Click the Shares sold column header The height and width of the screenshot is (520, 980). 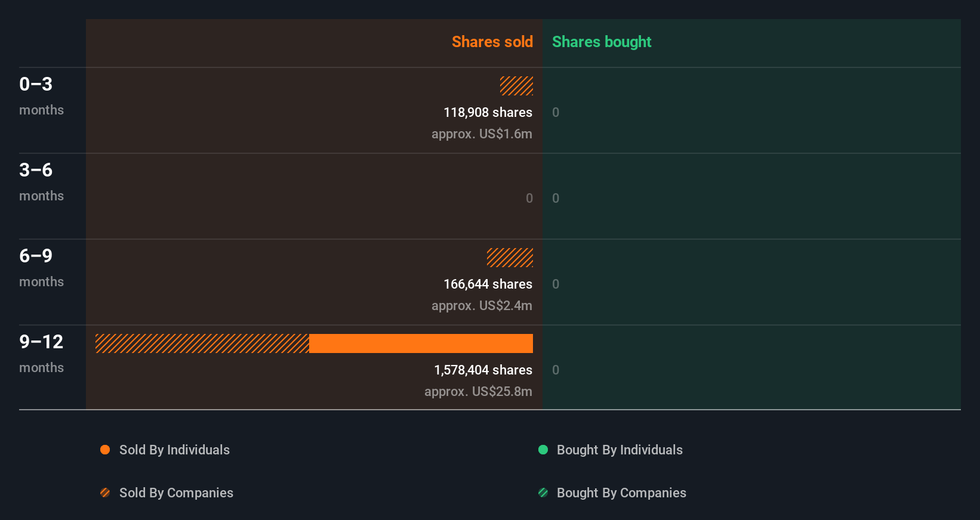(492, 42)
